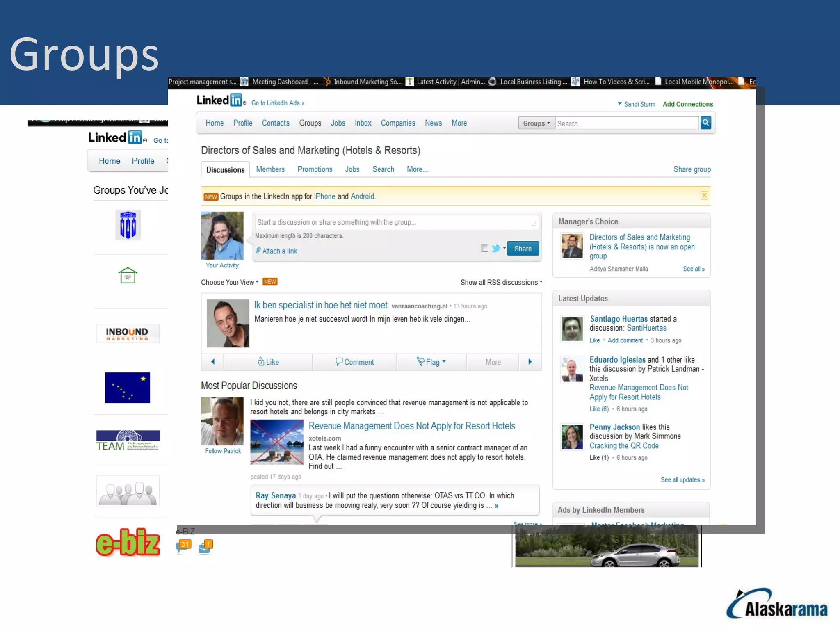
Task: Switch to the Members tab
Action: click(x=270, y=169)
